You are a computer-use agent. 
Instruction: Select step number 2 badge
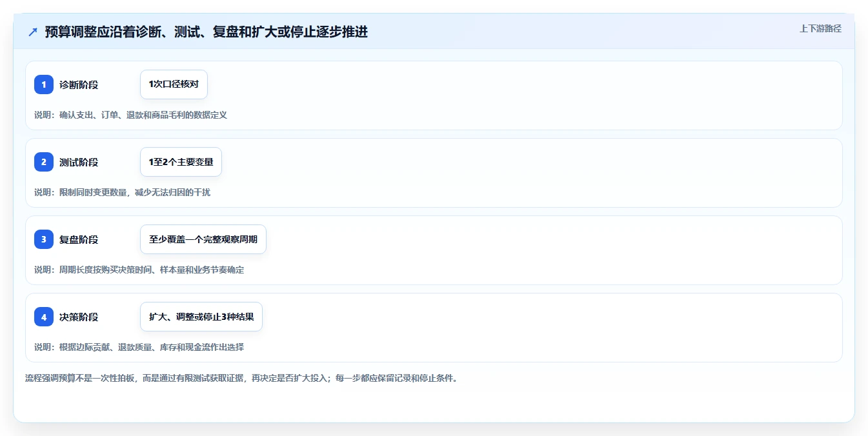(x=44, y=162)
